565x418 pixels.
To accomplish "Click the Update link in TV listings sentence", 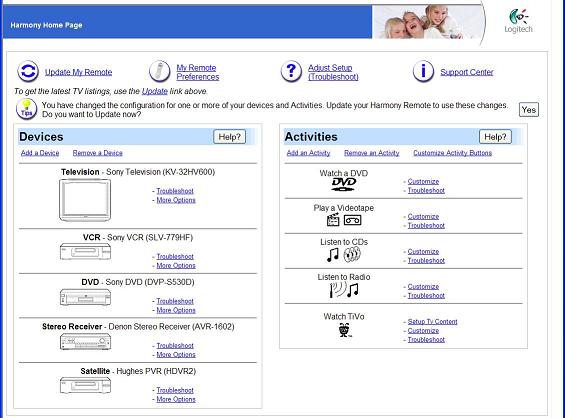I will (155, 91).
